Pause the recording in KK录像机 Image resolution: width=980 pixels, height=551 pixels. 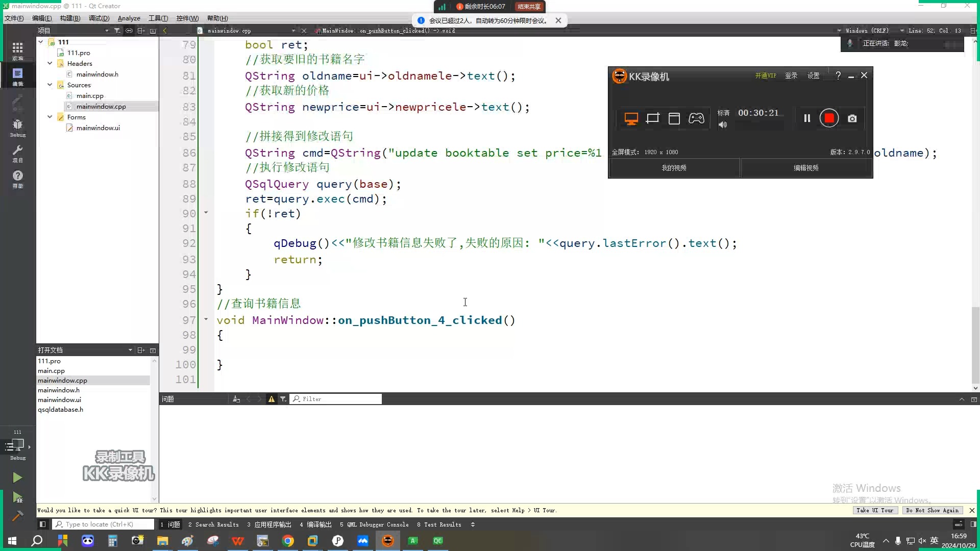coord(807,118)
